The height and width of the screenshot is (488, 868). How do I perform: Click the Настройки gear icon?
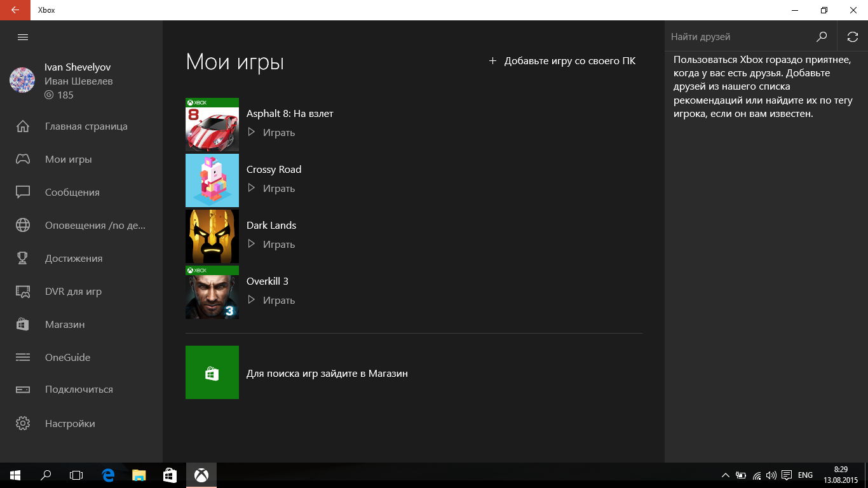pos(23,424)
